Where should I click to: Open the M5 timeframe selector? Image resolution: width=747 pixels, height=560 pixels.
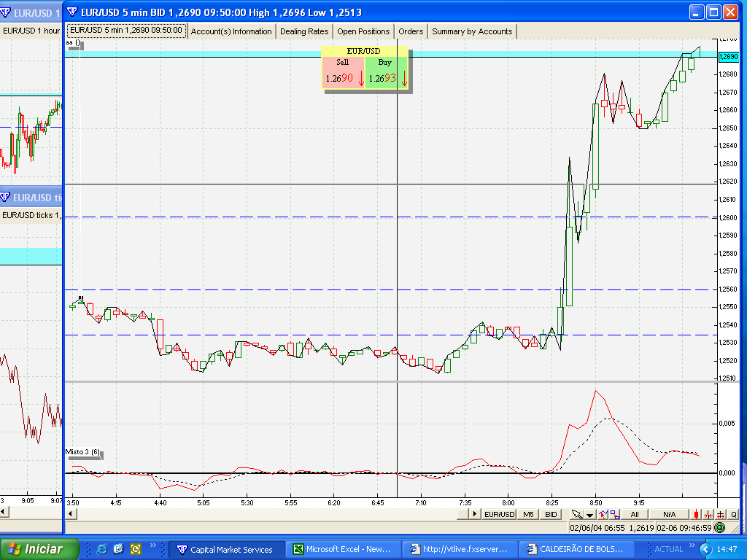pos(528,514)
